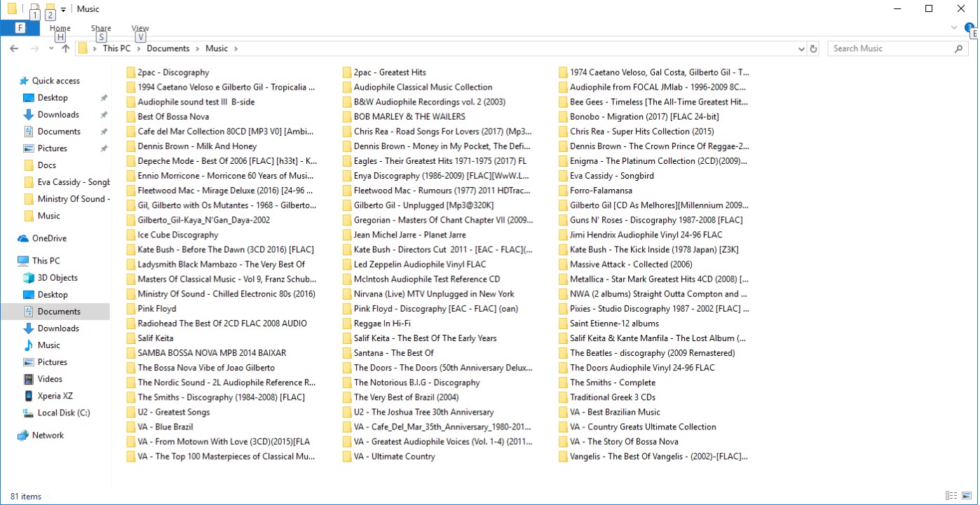Go up one folder level arrow
Screen dimensions: 980x505
click(x=65, y=48)
